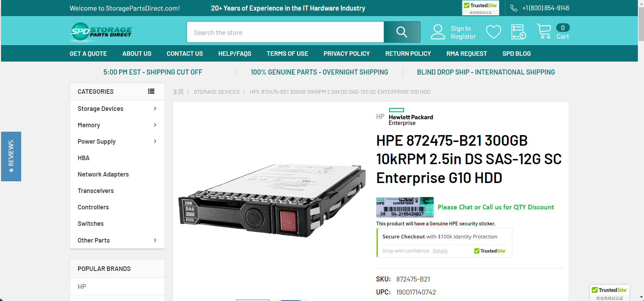Select the Controllers category

(x=93, y=207)
